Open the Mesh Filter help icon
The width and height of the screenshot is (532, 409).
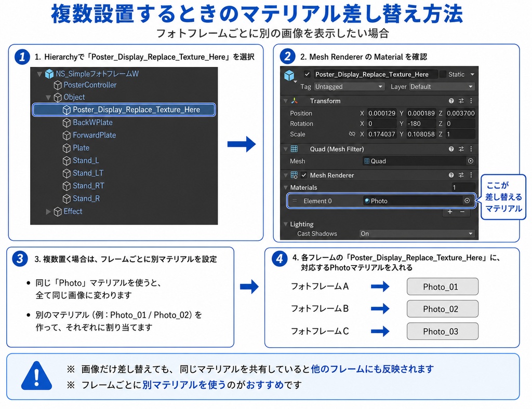pos(451,149)
